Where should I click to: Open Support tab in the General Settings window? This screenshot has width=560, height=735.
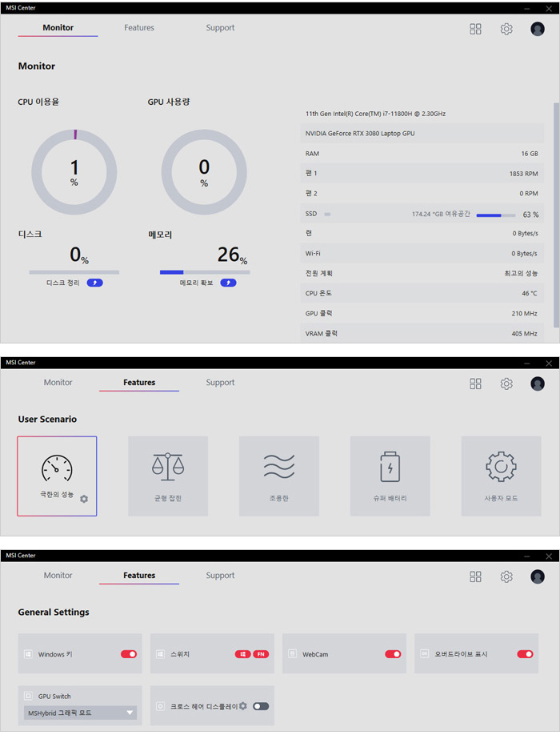pyautogui.click(x=220, y=575)
